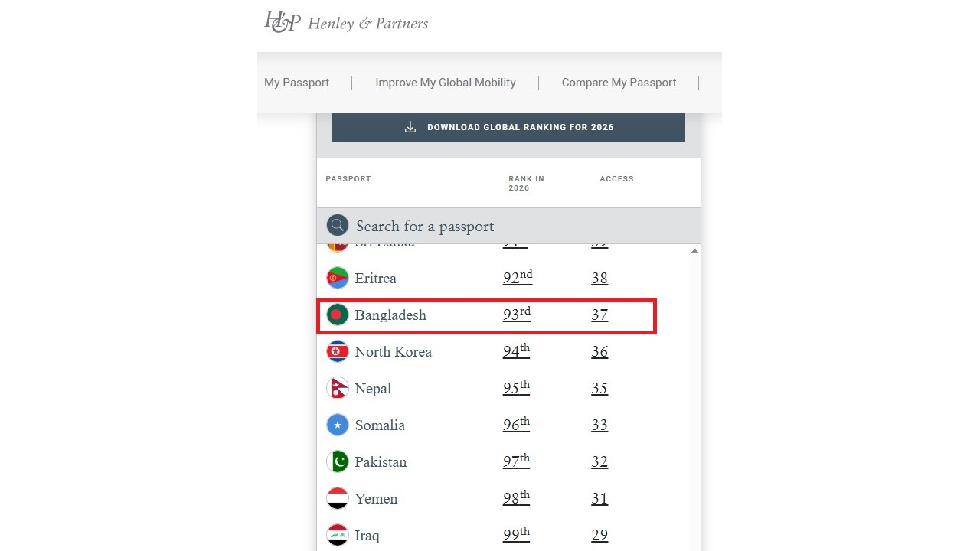Click the Iraq country name
This screenshot has height=551, width=980.
[x=367, y=536]
